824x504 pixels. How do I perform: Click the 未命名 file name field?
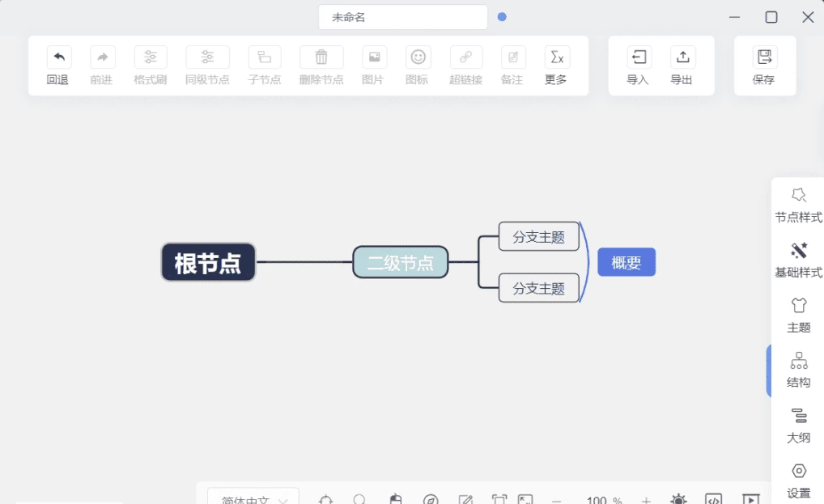pos(402,17)
